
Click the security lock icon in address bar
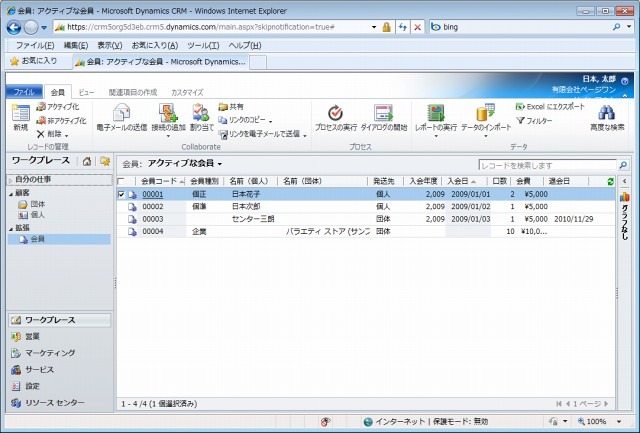click(x=386, y=27)
